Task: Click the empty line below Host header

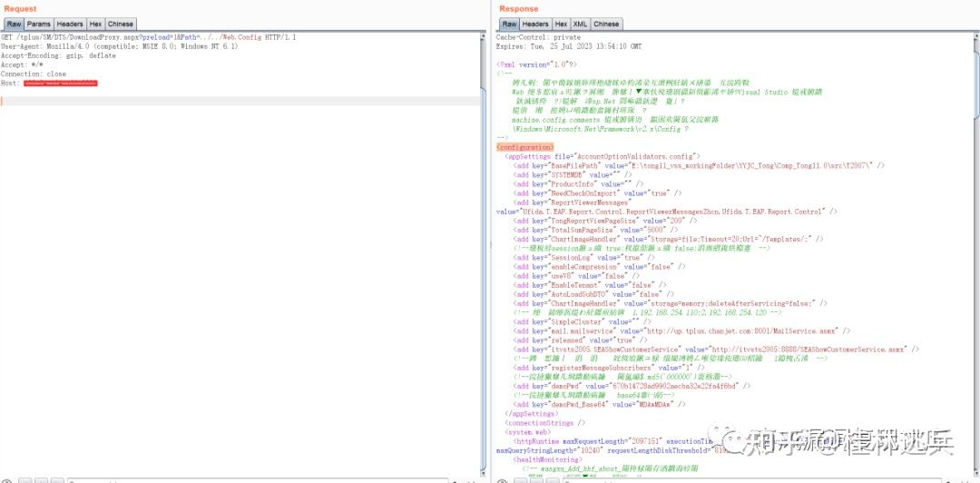Action: pyautogui.click(x=240, y=101)
